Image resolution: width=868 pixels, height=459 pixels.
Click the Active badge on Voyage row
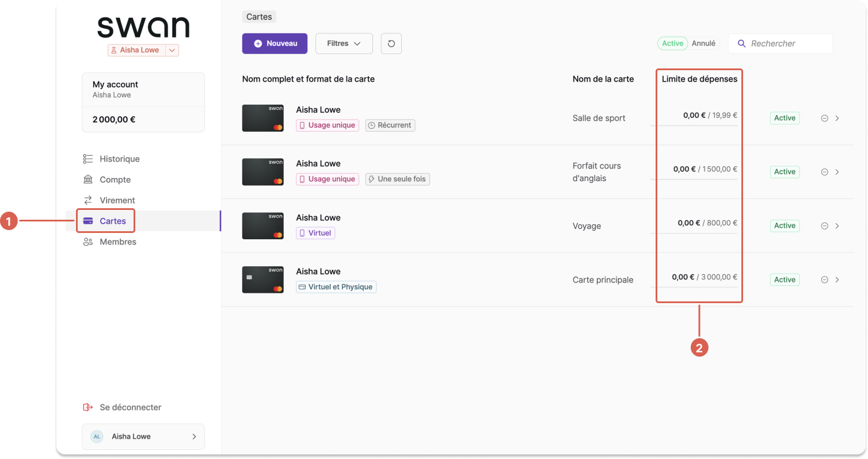[785, 226]
